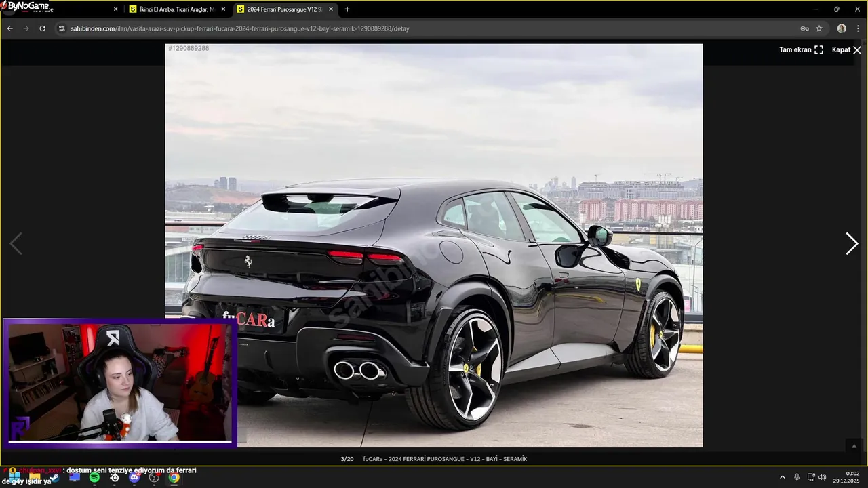Click the fuCARa 2024 Ferrari Purosangue caption
The width and height of the screenshot is (868, 488).
pos(445,459)
